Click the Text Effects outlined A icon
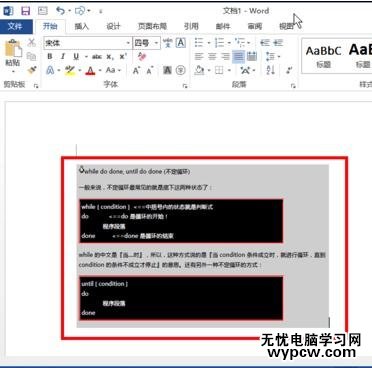372x368 pixels. point(50,70)
